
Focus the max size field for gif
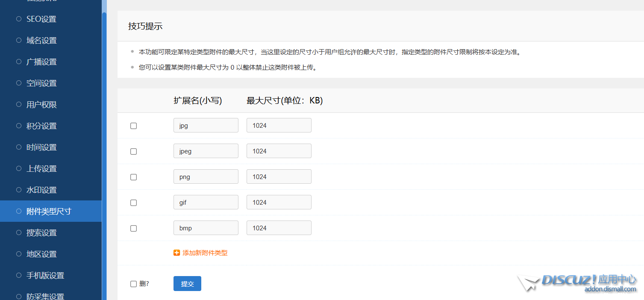pos(279,203)
